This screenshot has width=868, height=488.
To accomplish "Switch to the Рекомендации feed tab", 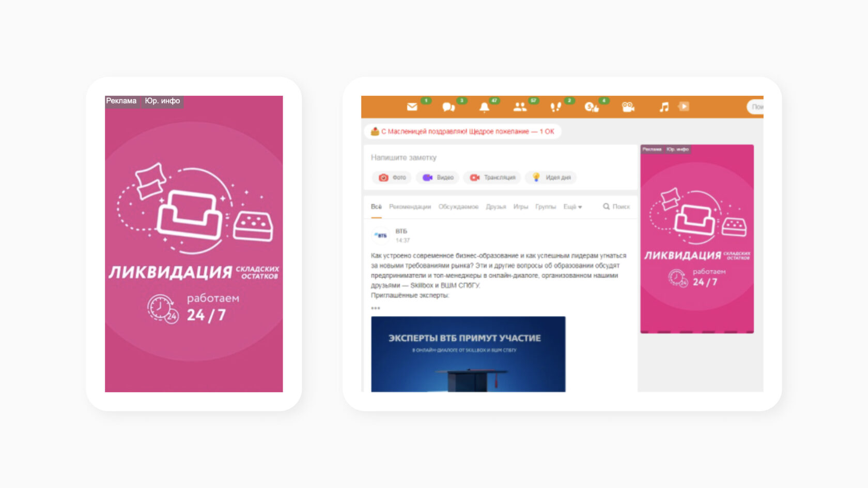I will [x=410, y=207].
